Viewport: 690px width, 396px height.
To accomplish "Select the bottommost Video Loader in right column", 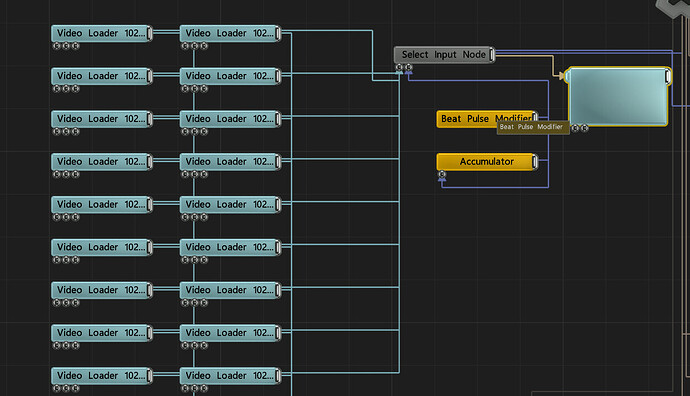I will (x=230, y=376).
